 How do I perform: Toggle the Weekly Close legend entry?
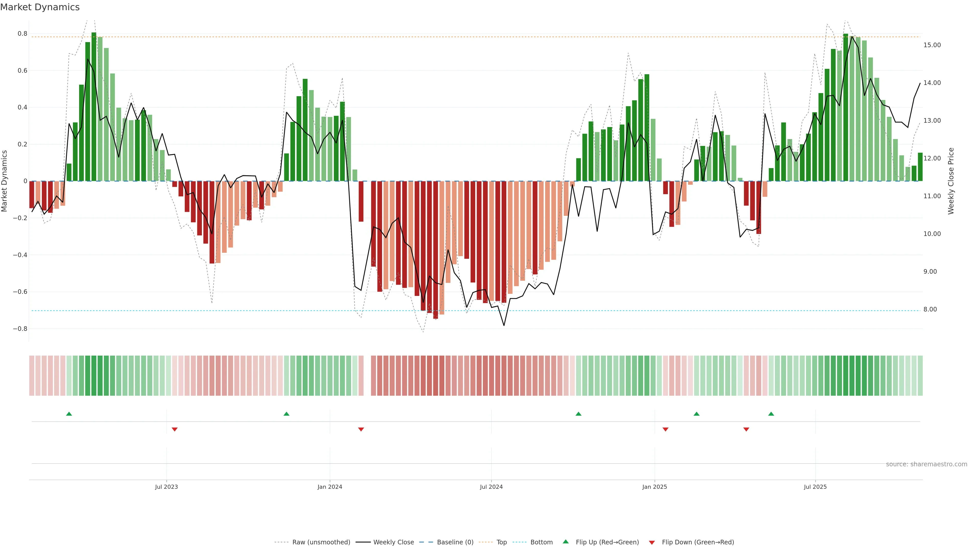click(x=393, y=542)
